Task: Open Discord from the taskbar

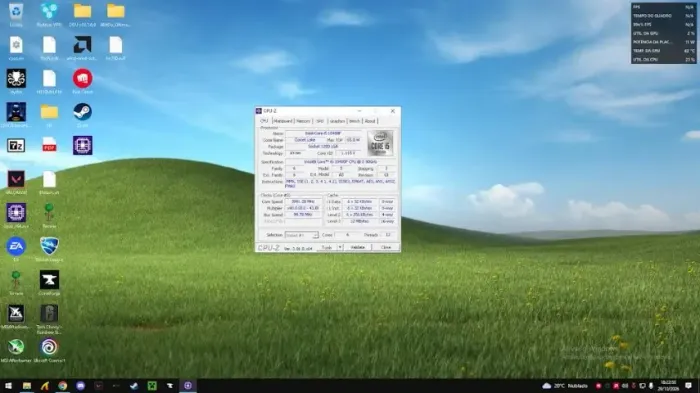Action: coord(80,386)
